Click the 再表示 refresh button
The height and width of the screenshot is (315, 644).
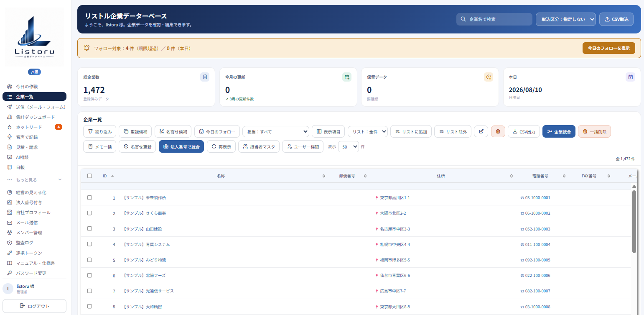click(221, 146)
